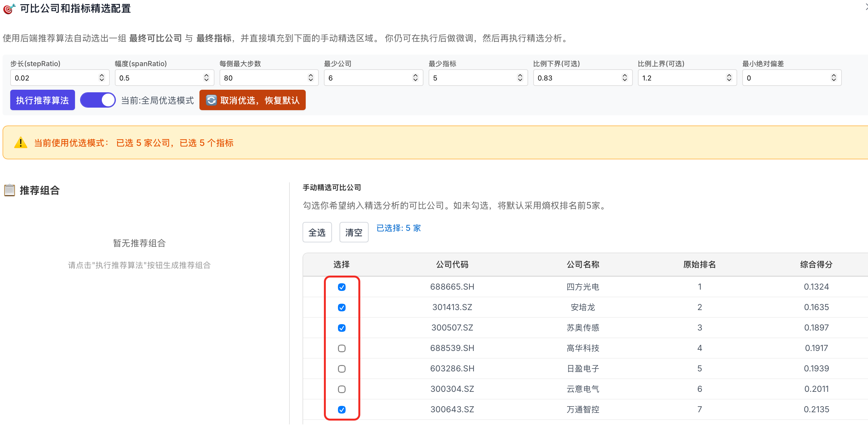Uncheck the 四方光电 company checkbox
Screen dimensions: 868x426
[x=342, y=287]
